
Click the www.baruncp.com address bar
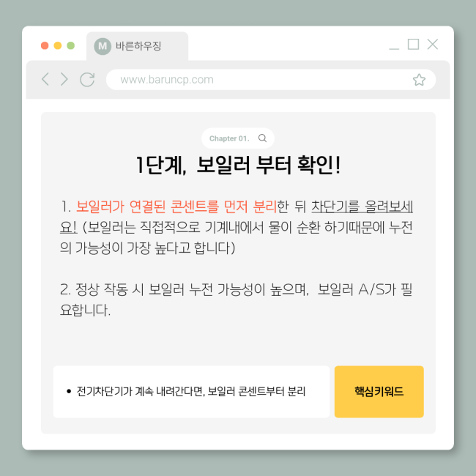tap(271, 80)
